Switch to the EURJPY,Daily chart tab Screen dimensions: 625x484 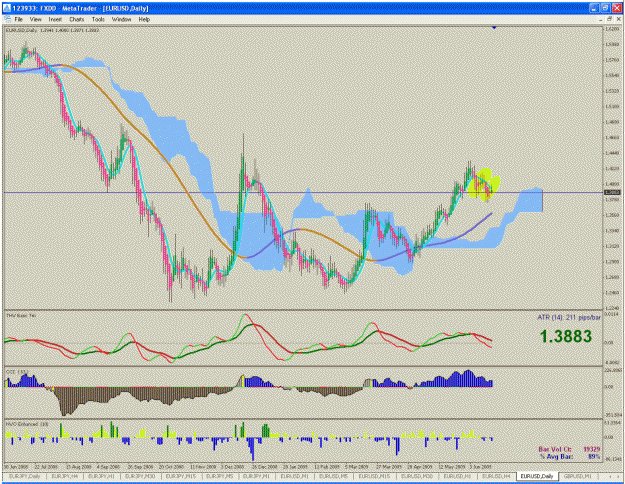pos(25,476)
